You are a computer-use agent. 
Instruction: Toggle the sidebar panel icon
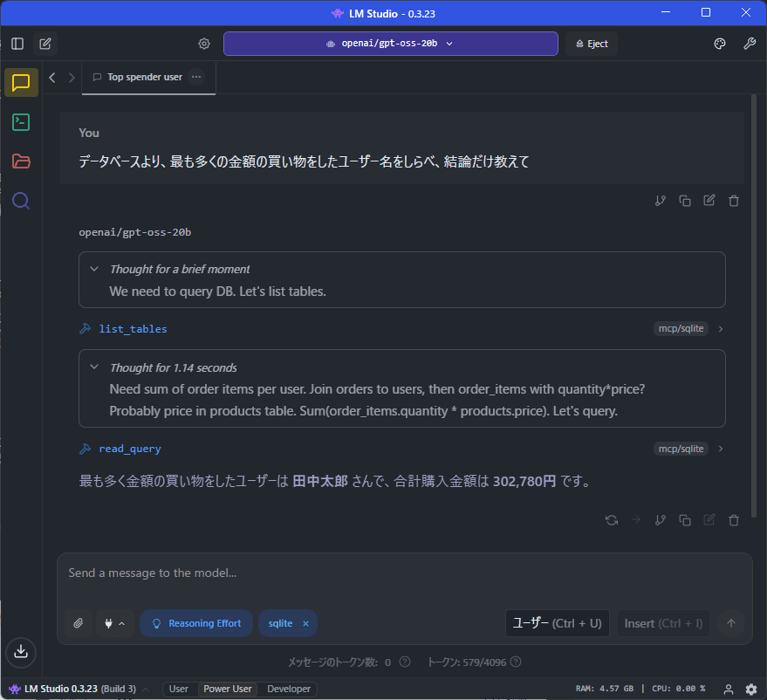pos(17,44)
